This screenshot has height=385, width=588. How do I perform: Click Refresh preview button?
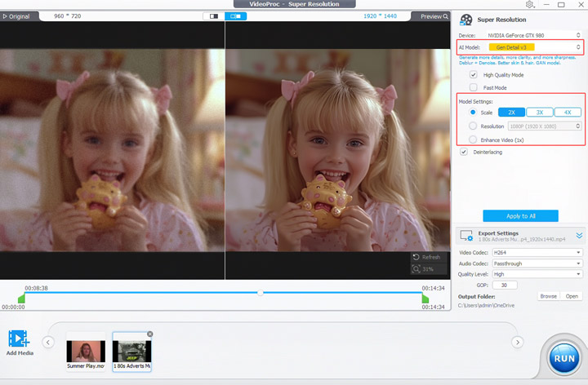point(427,257)
